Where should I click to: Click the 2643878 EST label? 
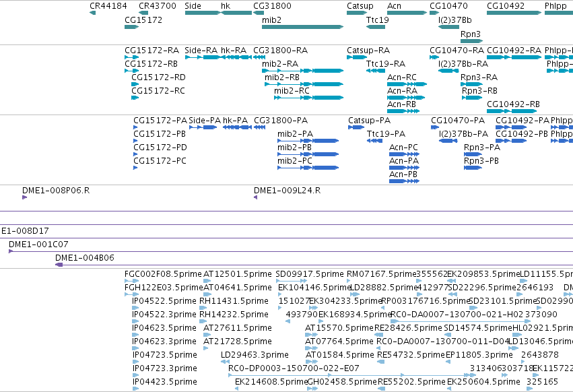(x=540, y=355)
